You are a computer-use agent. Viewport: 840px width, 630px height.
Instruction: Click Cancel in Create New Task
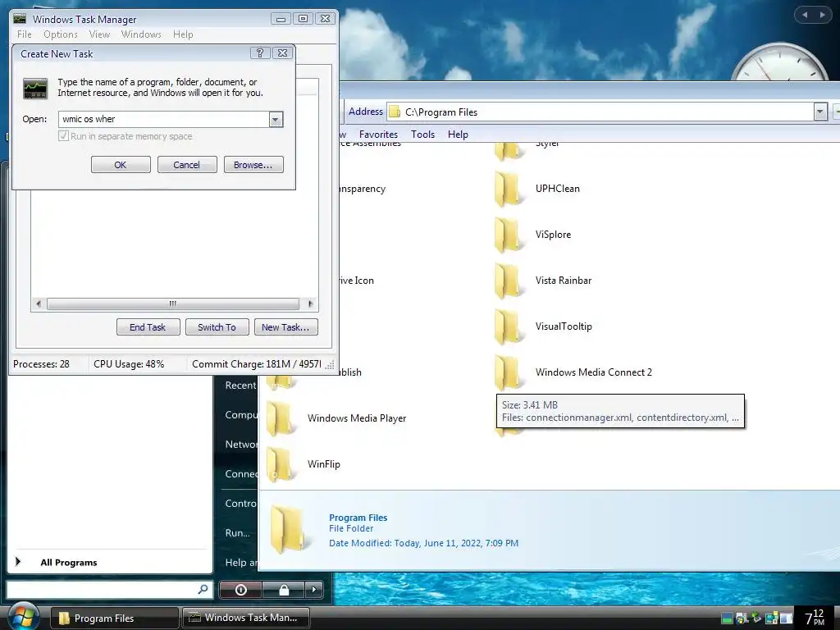(x=187, y=165)
